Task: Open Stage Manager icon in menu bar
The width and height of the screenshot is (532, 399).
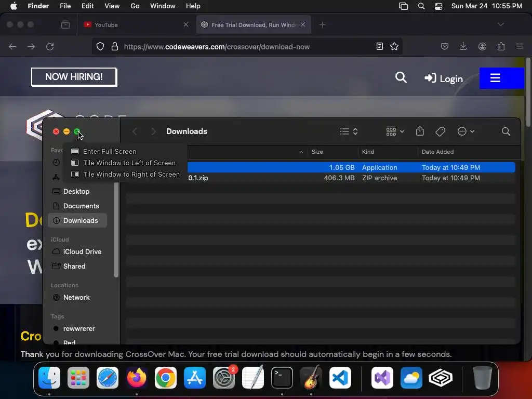Action: click(x=403, y=6)
